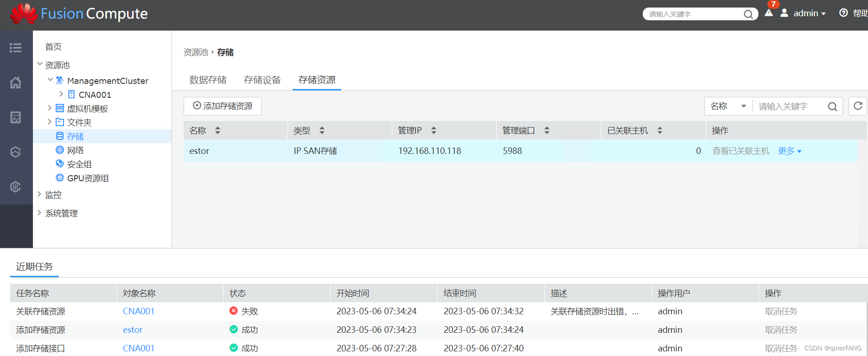
Task: Select 安全组 in the navigation tree
Action: 79,164
